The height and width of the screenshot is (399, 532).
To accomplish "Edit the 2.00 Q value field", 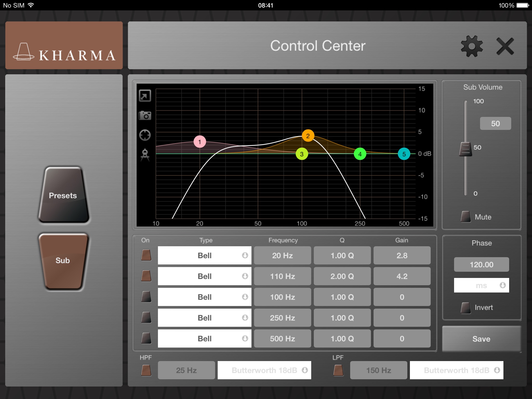I will (x=342, y=276).
